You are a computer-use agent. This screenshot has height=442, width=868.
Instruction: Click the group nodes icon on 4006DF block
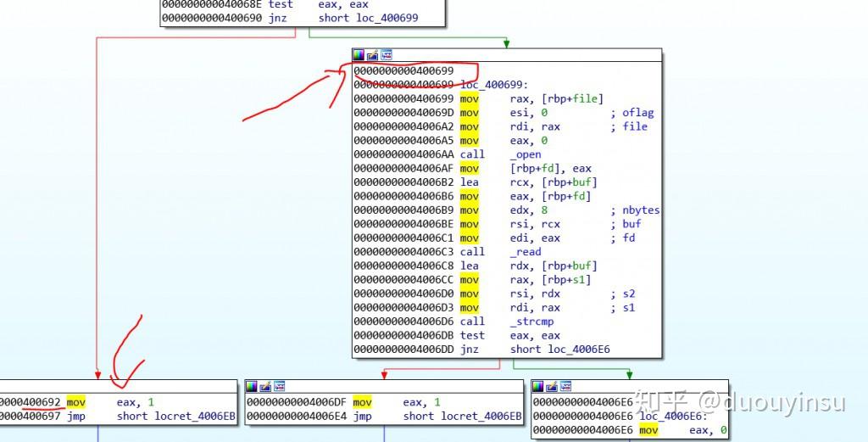[280, 386]
